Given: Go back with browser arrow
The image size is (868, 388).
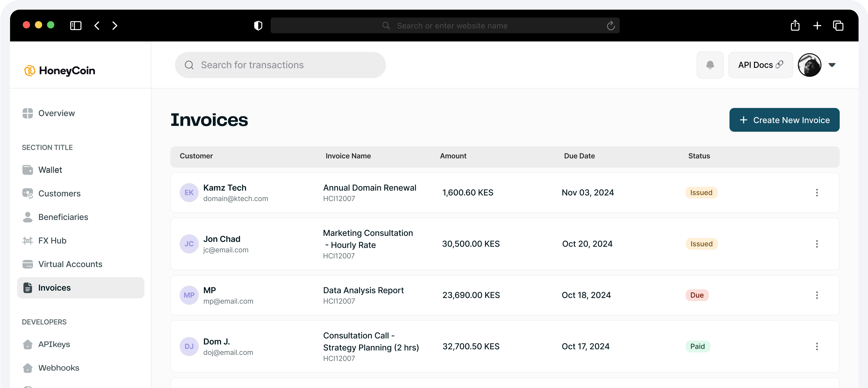Looking at the screenshot, I should [97, 26].
